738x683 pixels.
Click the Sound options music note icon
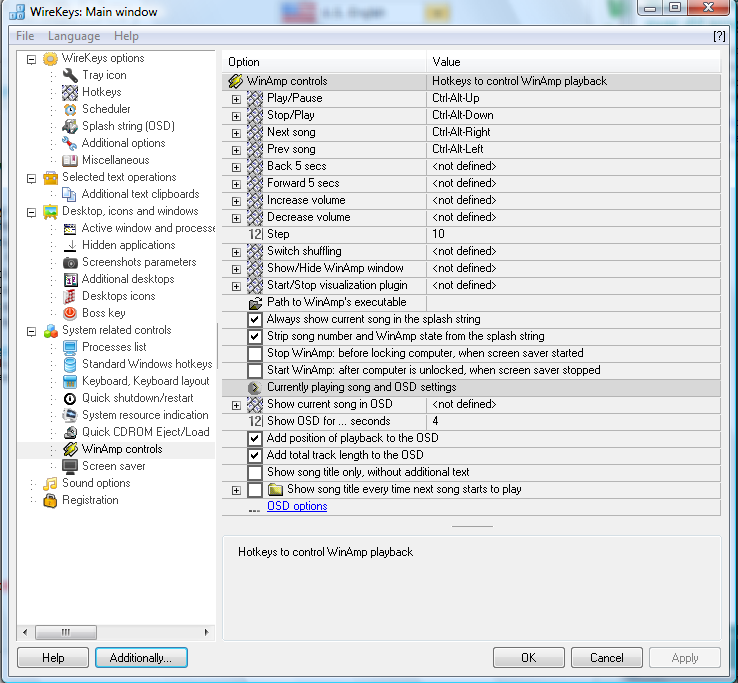tap(50, 483)
